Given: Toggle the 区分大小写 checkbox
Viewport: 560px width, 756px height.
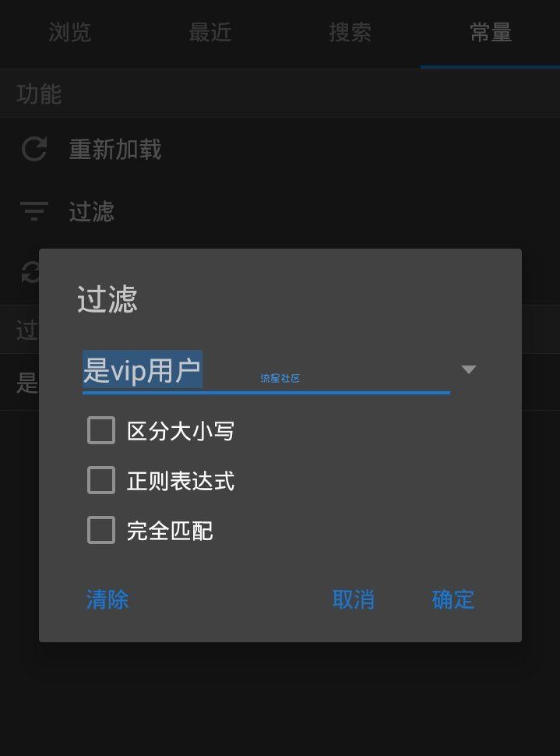Looking at the screenshot, I should [101, 430].
